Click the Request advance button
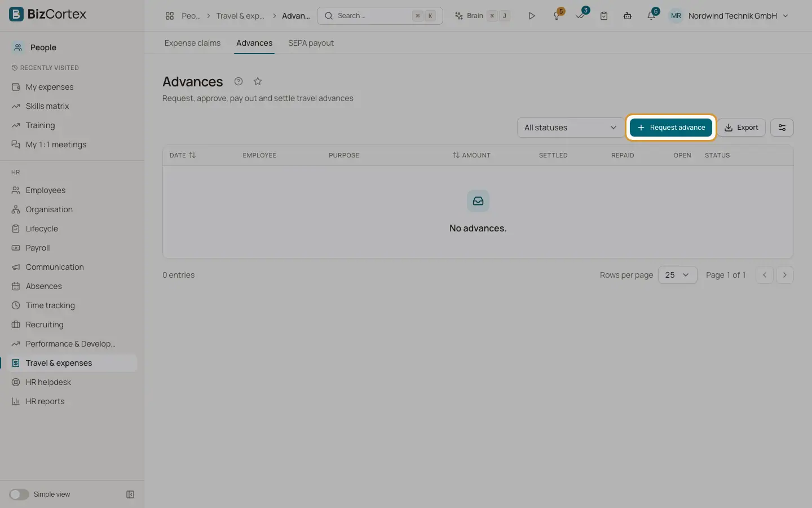This screenshot has height=508, width=812. point(671,128)
